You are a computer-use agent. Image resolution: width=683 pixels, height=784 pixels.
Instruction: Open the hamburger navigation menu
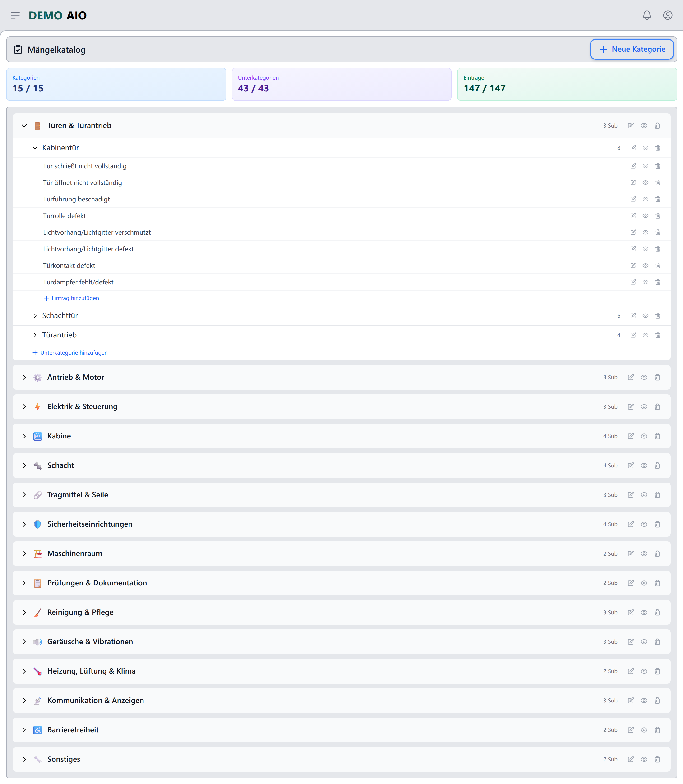click(x=15, y=15)
